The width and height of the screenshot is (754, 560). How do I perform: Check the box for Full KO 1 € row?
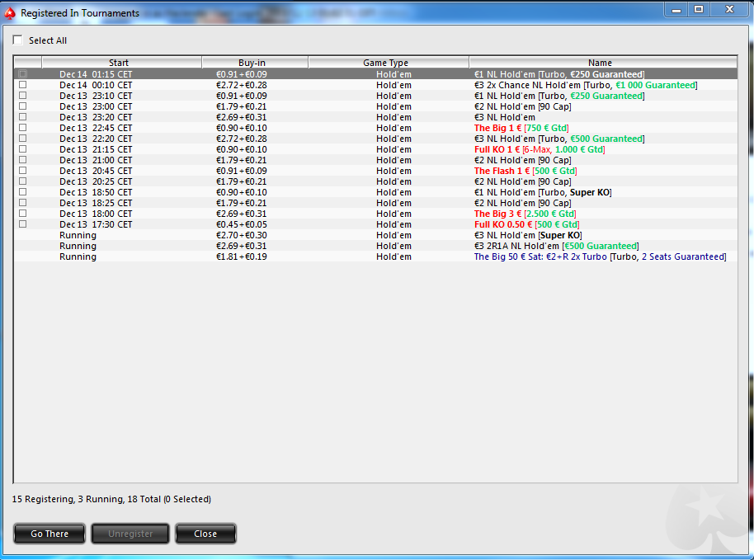point(22,149)
